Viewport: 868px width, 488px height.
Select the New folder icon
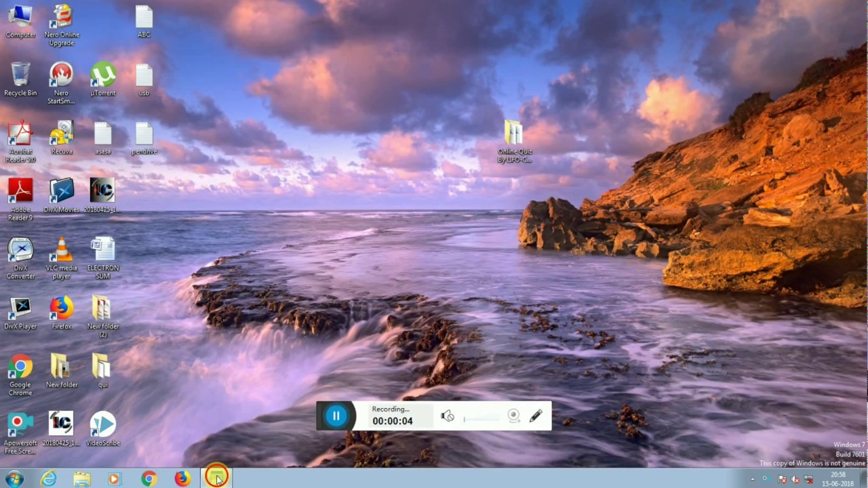[x=61, y=371]
